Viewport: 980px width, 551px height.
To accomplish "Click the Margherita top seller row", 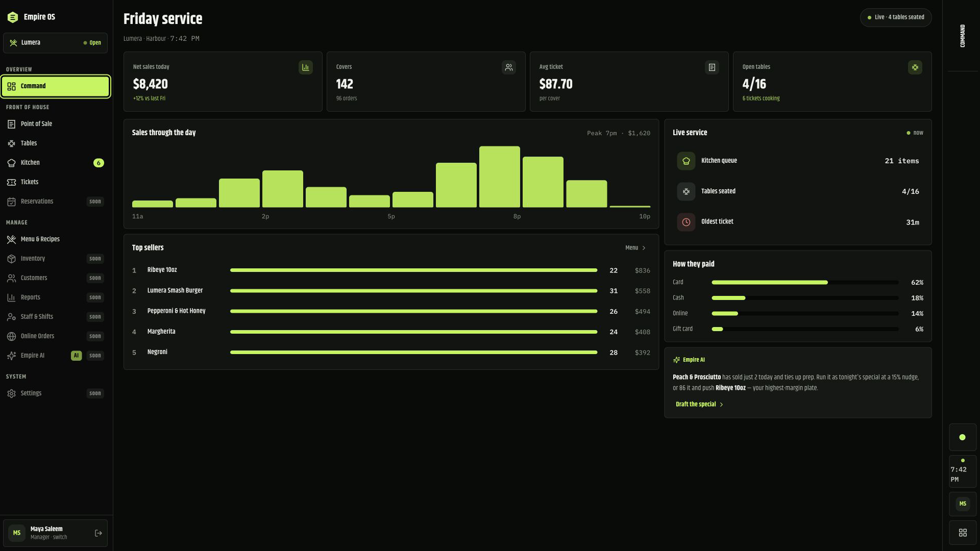I will tap(391, 332).
